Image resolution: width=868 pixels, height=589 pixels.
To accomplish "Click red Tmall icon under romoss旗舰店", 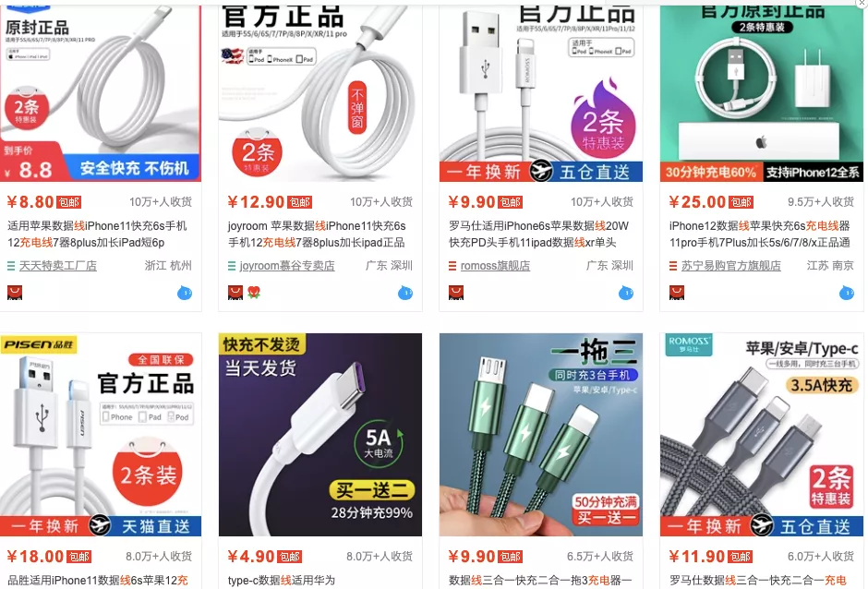I will pos(455,293).
